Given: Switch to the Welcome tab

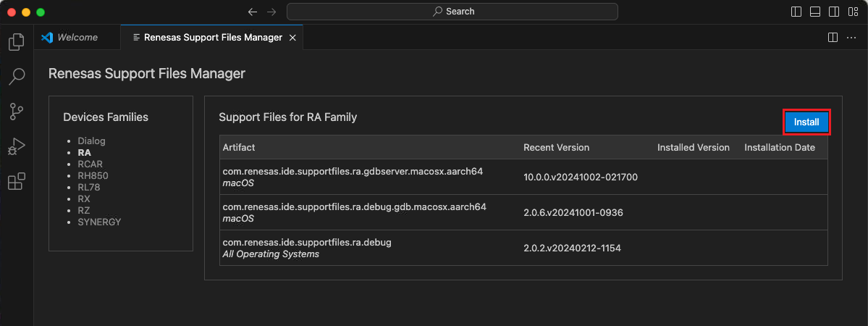Looking at the screenshot, I should [77, 38].
